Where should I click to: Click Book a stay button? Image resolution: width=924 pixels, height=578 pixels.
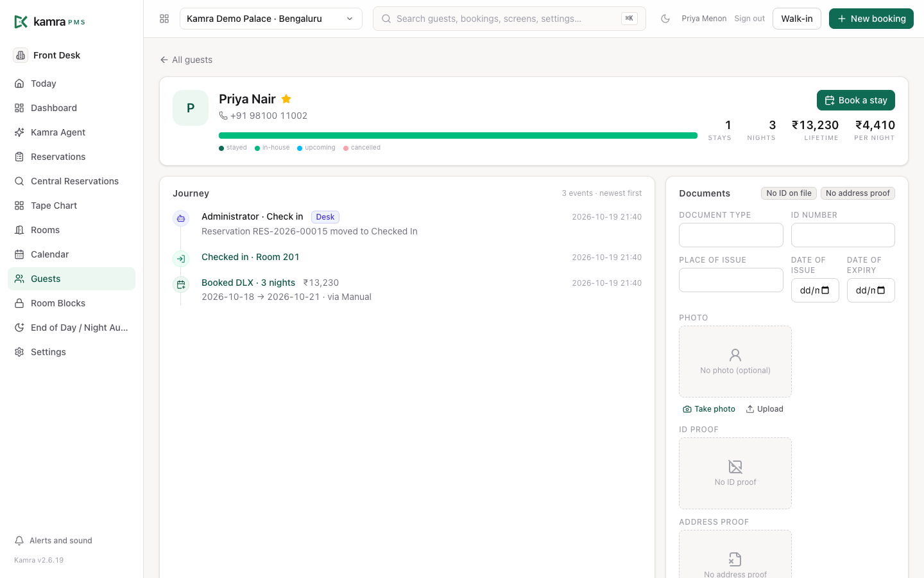coord(856,100)
